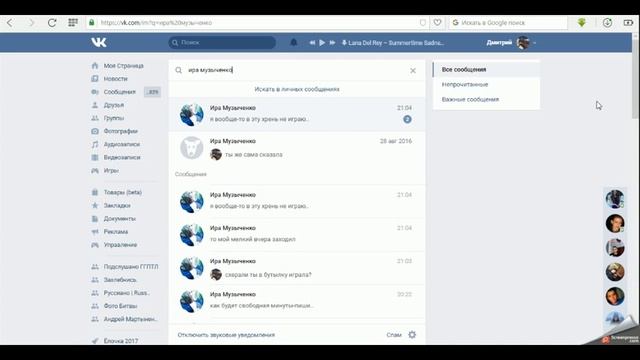Open Новости in sidebar

click(116, 79)
